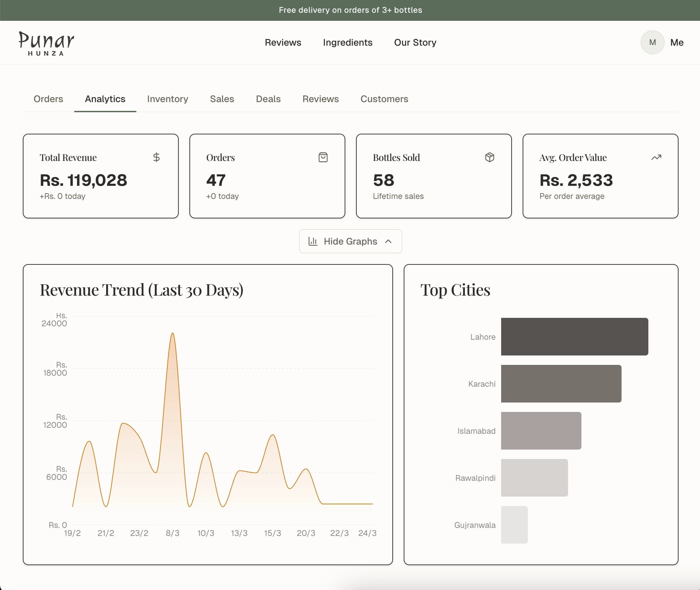The height and width of the screenshot is (590, 700).
Task: Collapse graphs using the Hide Graphs toggle
Action: 350,241
